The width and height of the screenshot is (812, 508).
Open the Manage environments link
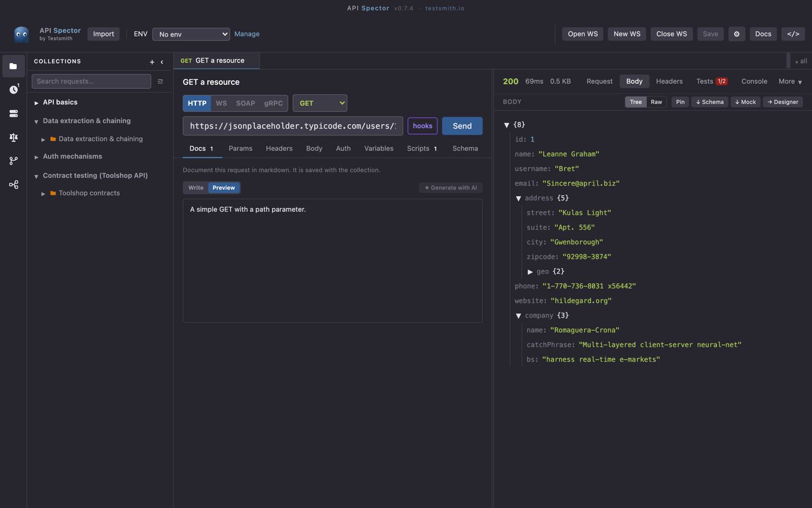(x=247, y=34)
